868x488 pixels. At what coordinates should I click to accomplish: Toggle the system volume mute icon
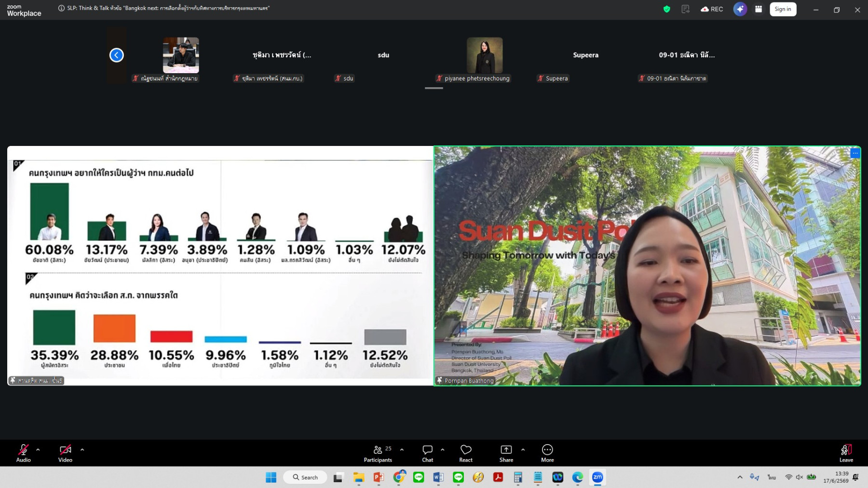(800, 477)
